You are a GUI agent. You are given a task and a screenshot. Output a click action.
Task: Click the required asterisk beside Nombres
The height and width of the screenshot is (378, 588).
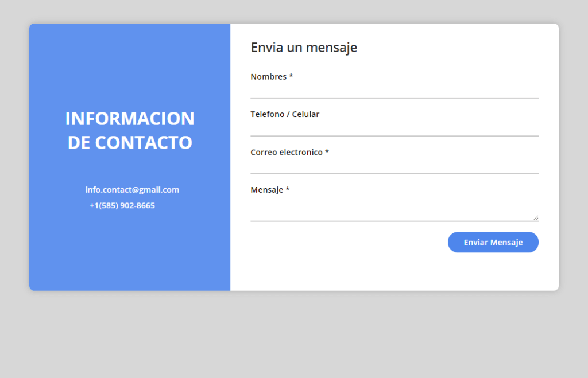[291, 77]
